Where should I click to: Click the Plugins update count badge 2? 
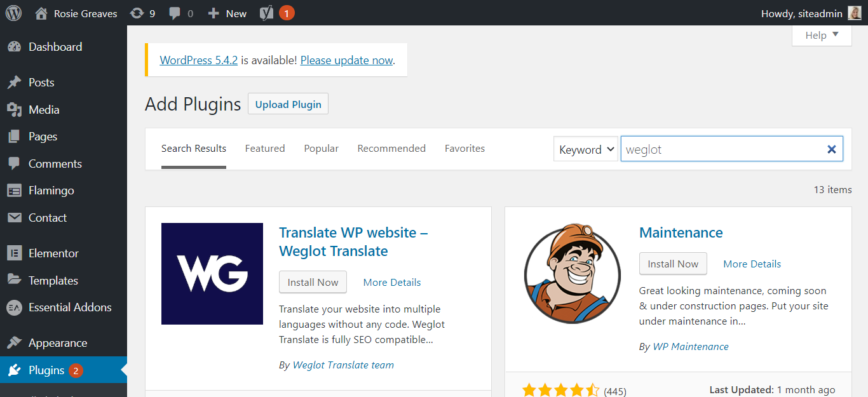[x=76, y=370]
